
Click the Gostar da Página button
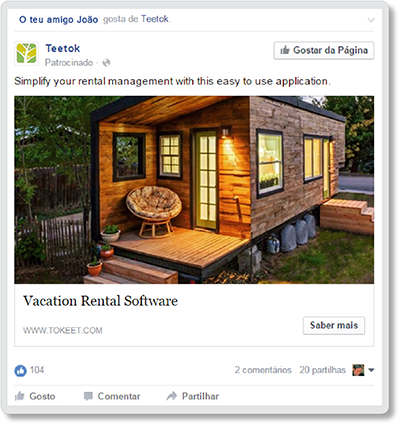324,50
